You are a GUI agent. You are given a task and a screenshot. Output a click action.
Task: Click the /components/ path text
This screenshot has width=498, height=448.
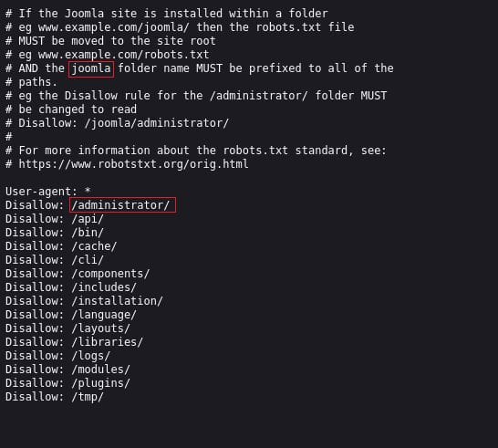(110, 274)
